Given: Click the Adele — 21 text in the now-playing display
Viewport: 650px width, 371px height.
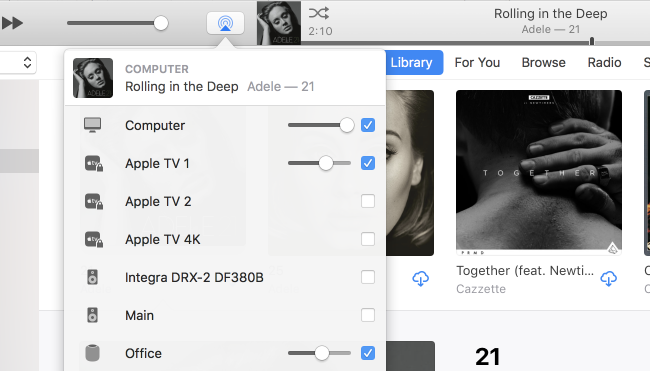Looking at the screenshot, I should click(551, 29).
